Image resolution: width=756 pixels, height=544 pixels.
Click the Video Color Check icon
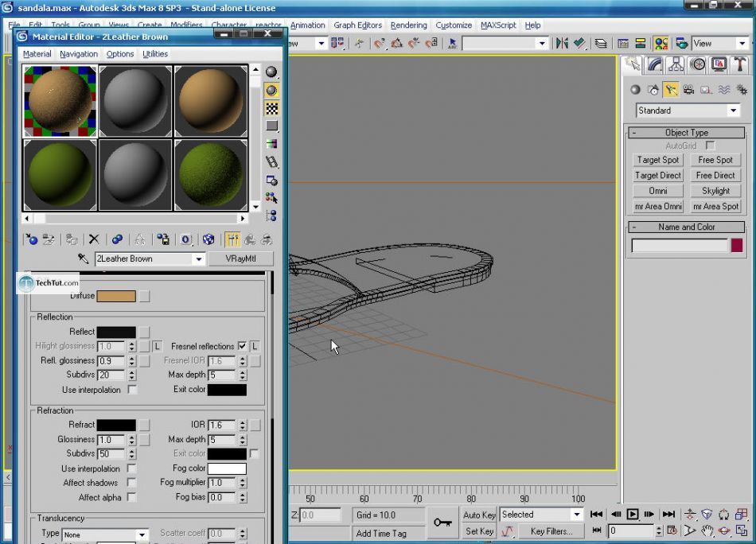coord(271,144)
